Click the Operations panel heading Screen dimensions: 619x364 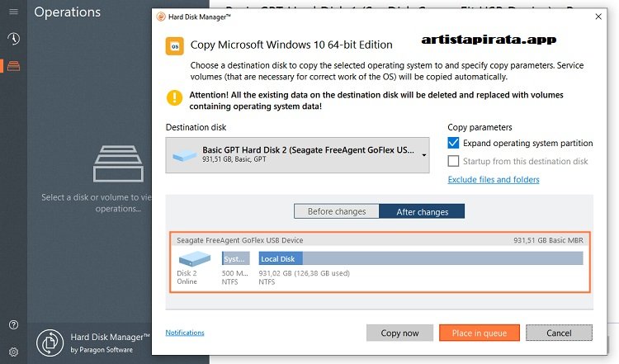click(x=68, y=12)
